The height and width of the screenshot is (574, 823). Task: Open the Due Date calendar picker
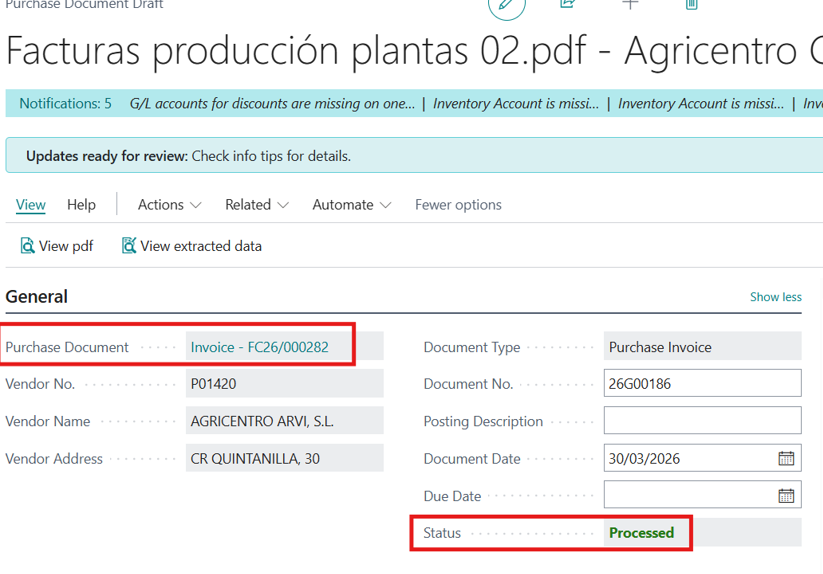(x=786, y=495)
